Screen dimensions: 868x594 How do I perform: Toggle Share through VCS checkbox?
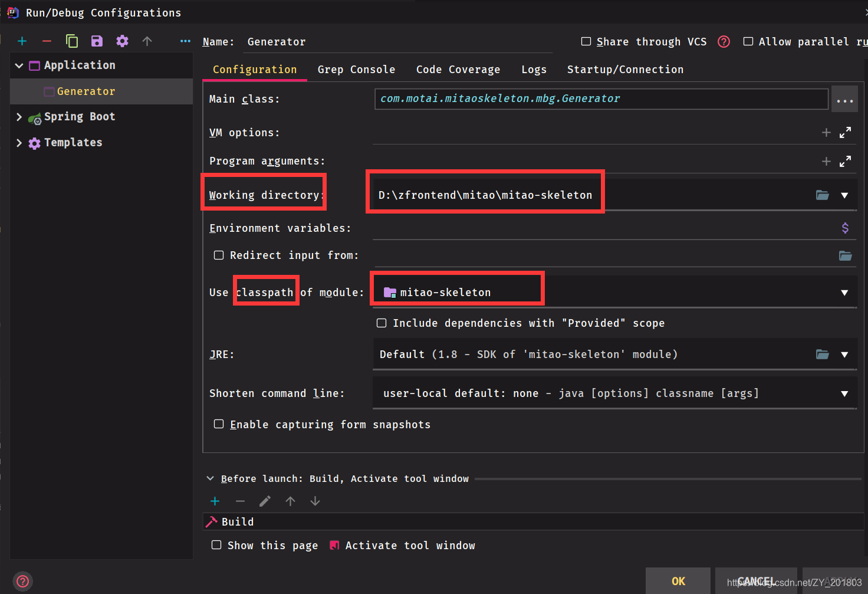pos(586,41)
